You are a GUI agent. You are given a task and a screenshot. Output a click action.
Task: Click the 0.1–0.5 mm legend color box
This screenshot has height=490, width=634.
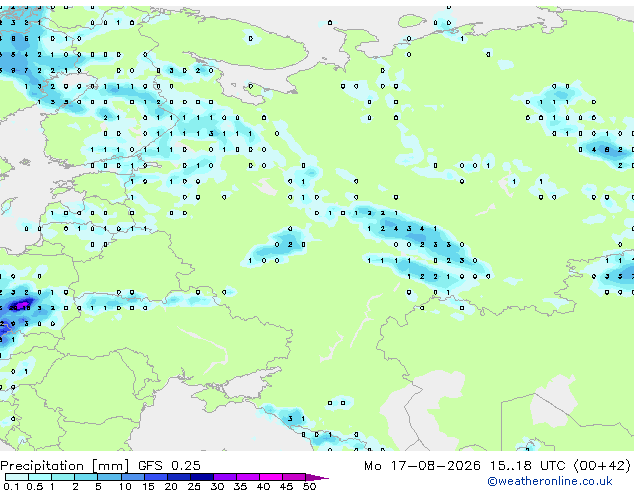(17, 477)
